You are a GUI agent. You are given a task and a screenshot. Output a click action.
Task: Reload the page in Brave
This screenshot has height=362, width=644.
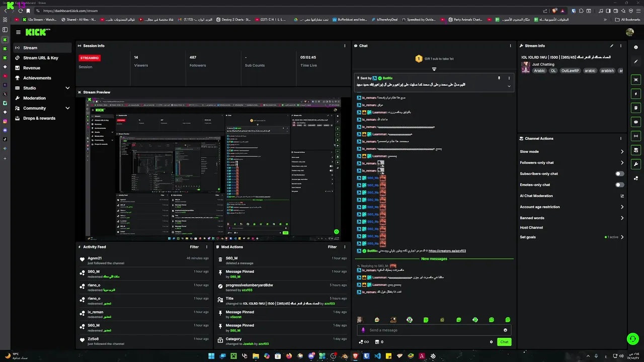(x=21, y=11)
